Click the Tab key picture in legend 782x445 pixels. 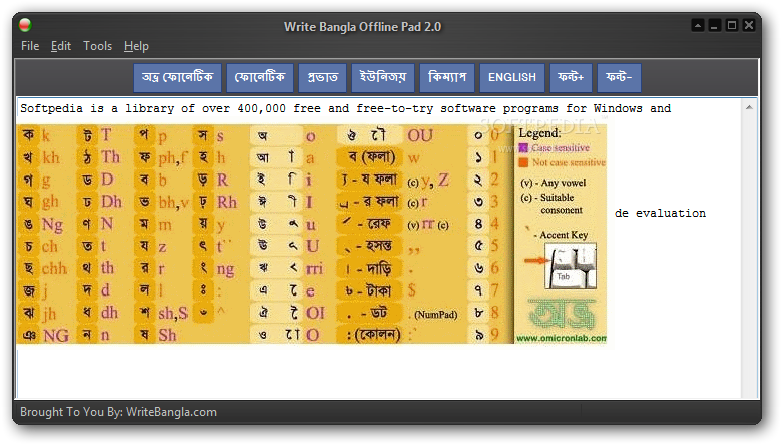click(571, 266)
